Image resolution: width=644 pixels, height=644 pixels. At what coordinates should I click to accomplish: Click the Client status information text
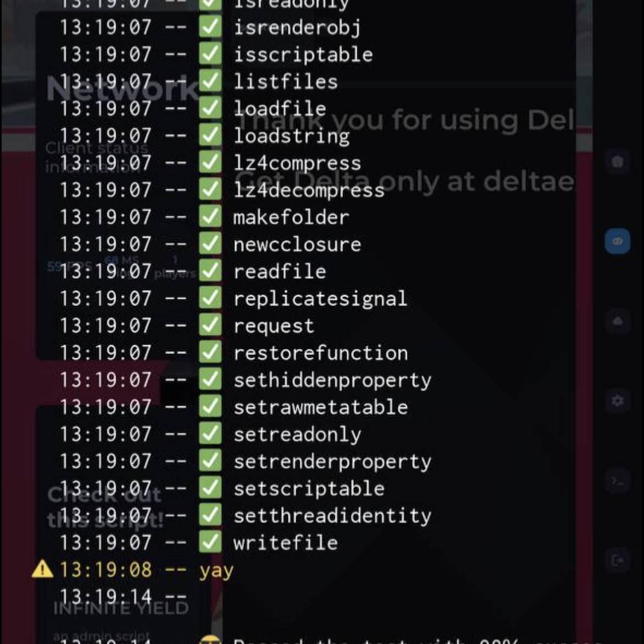[96, 157]
